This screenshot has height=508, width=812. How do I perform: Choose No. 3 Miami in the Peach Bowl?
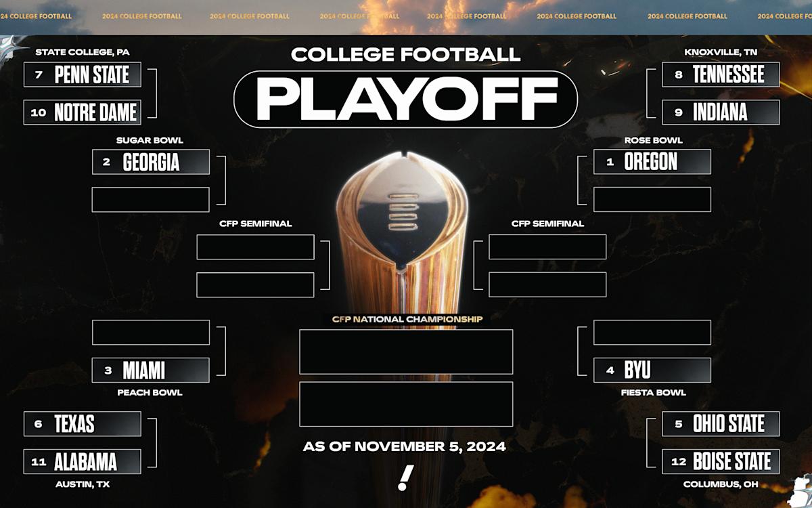point(151,371)
